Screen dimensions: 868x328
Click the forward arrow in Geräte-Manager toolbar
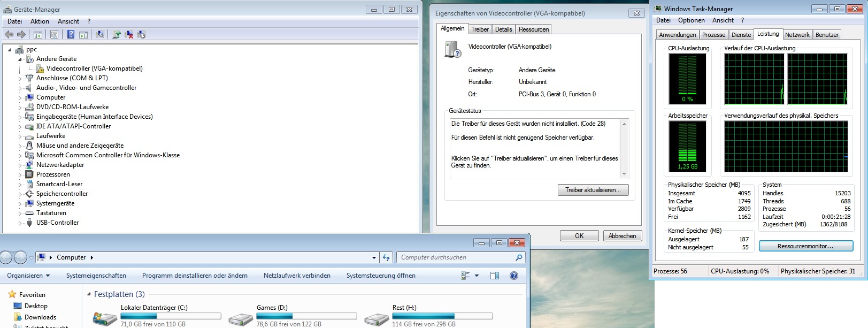click(x=21, y=34)
